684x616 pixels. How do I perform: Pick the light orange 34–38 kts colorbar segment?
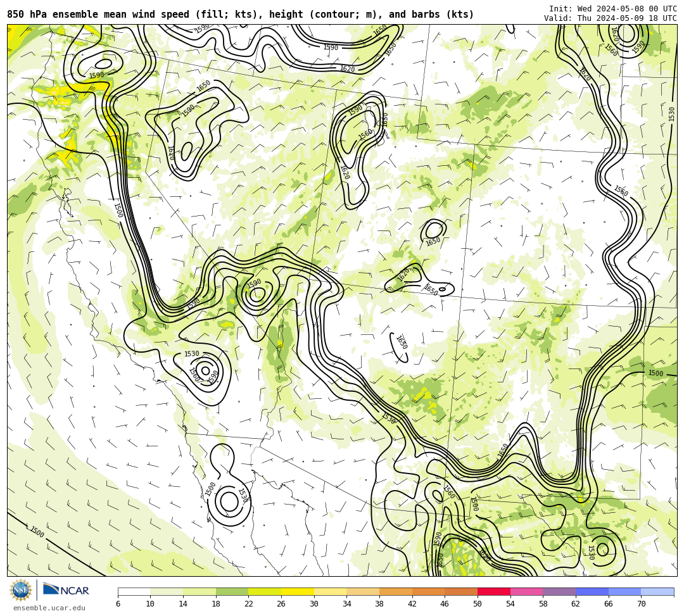[363, 591]
